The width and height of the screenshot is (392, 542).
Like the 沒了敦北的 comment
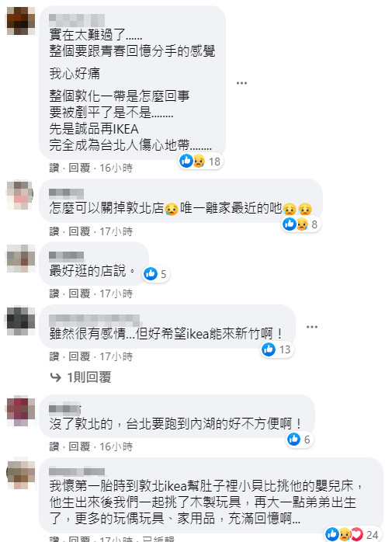54,446
